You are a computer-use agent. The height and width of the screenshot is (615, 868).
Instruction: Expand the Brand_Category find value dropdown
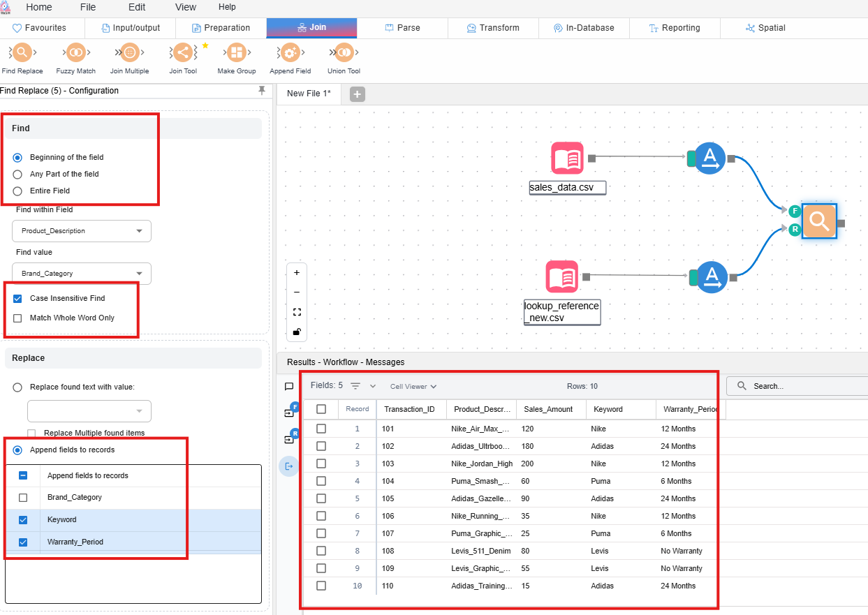pos(82,274)
